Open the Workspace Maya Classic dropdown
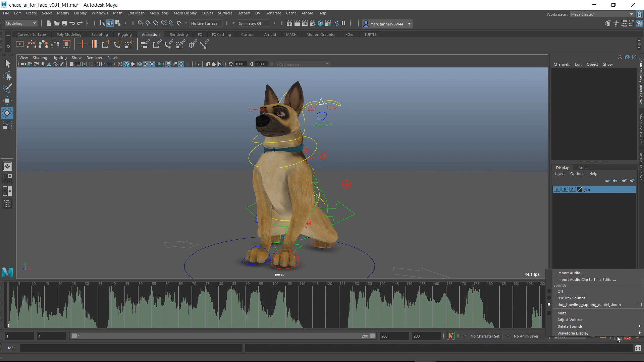This screenshot has width=644, height=362. coord(602,14)
